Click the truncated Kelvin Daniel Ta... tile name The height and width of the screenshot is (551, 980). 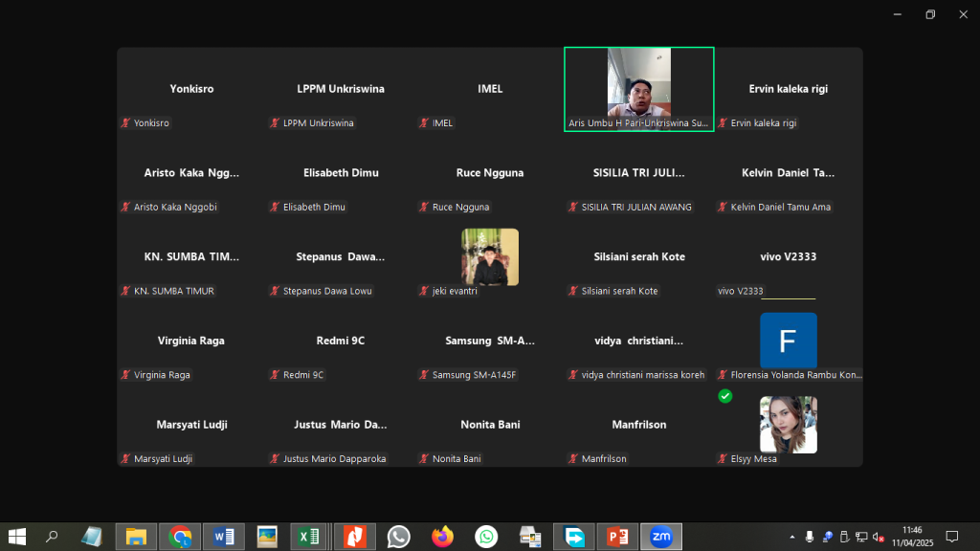[x=789, y=173]
